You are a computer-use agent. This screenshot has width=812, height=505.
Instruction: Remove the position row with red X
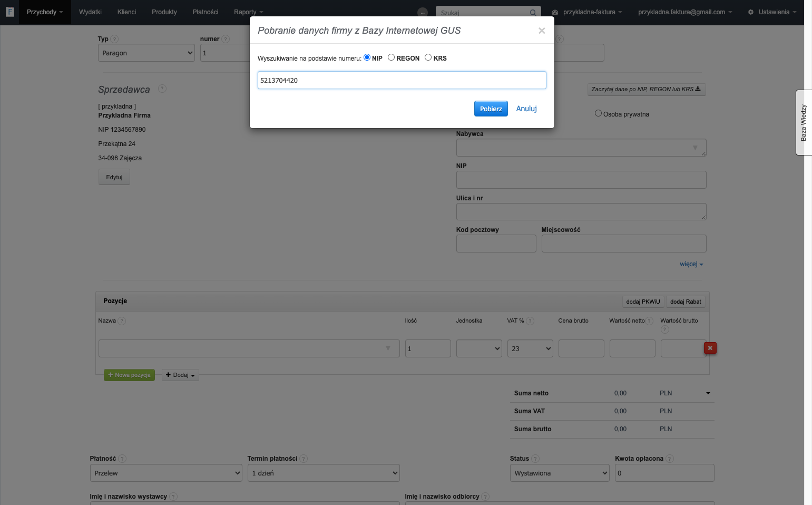tap(710, 348)
